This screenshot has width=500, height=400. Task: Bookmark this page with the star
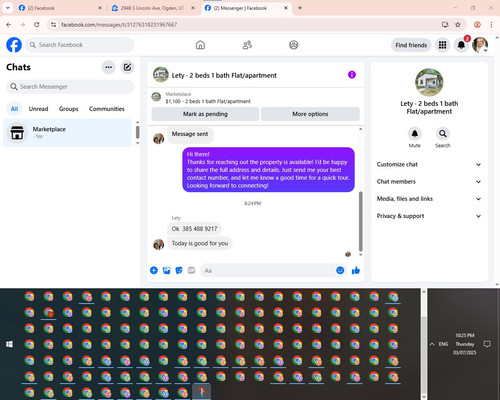pyautogui.click(x=458, y=24)
